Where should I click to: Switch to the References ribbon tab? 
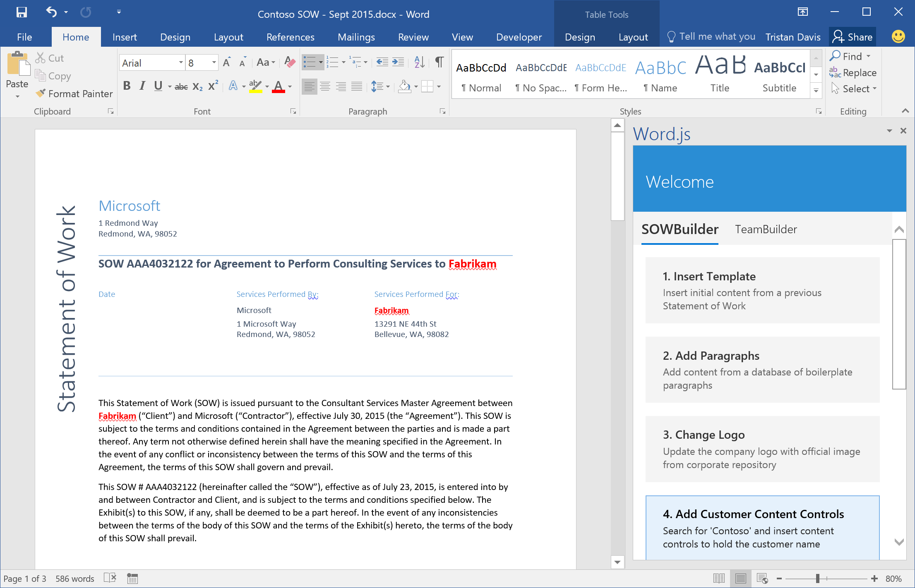click(290, 37)
